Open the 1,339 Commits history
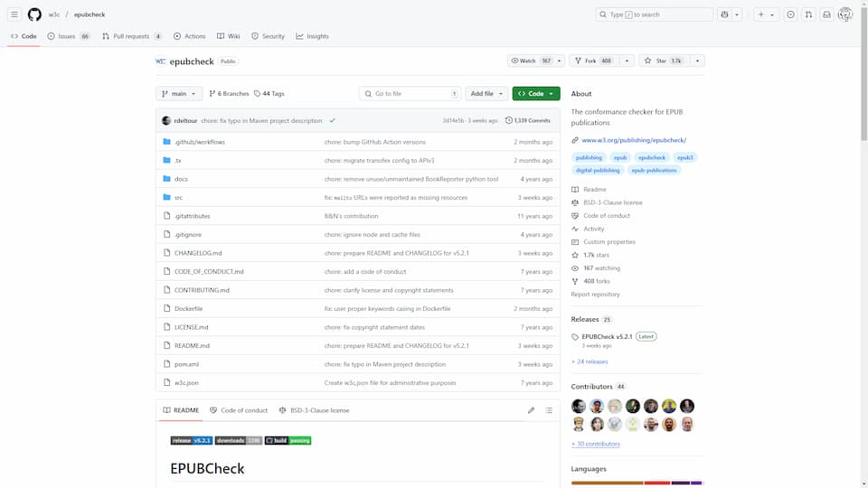Image resolution: width=868 pixels, height=488 pixels. 527,120
